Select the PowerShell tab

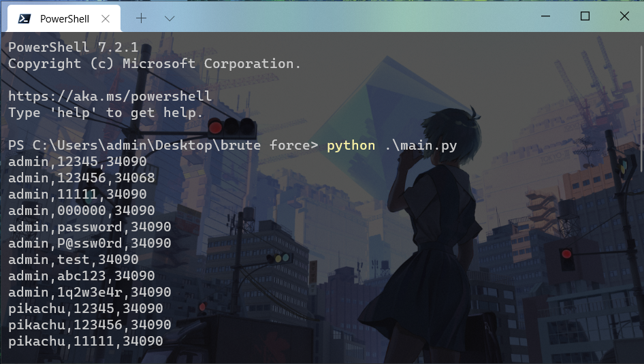pos(64,18)
